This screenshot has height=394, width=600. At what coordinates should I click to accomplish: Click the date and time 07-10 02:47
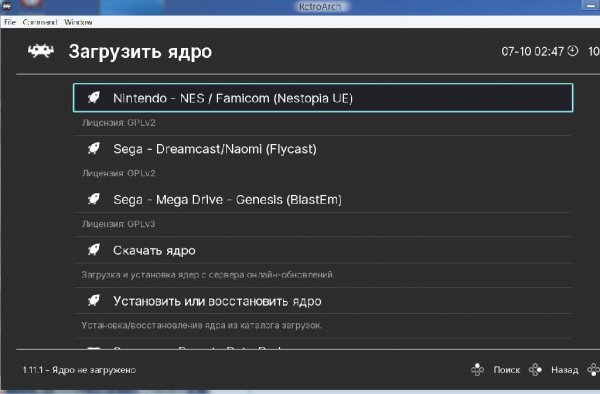click(x=532, y=51)
